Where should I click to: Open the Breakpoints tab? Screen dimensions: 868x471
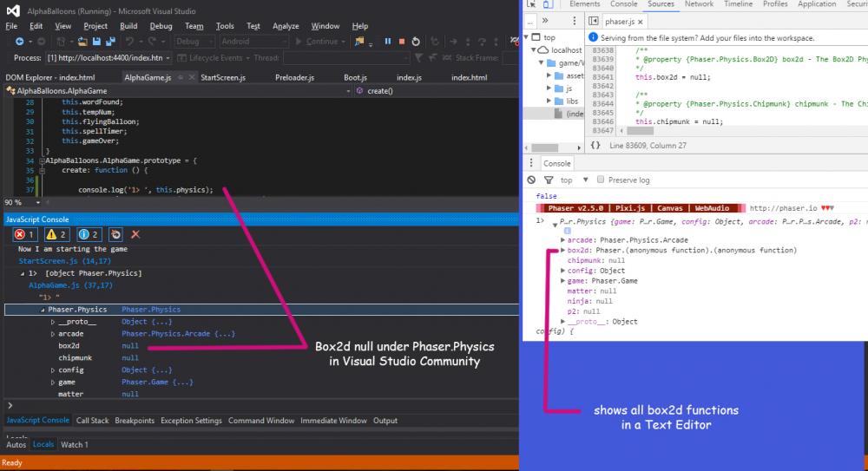[135, 421]
